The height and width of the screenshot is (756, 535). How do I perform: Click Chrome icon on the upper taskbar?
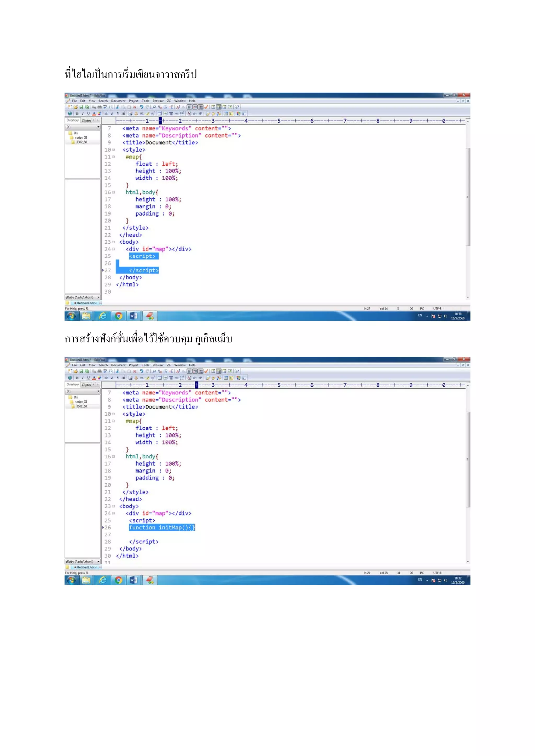119,316
